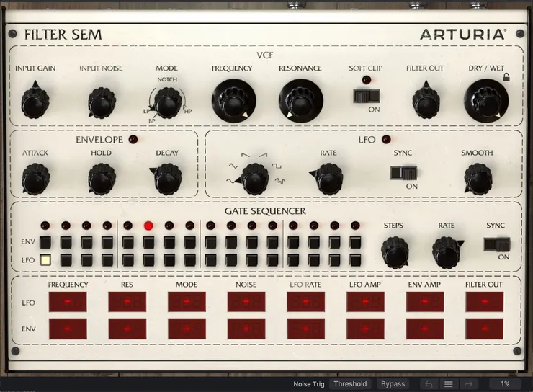Select the sine wave LFO shape icon
Image resolution: width=533 pixels, height=392 pixels.
[x=231, y=181]
